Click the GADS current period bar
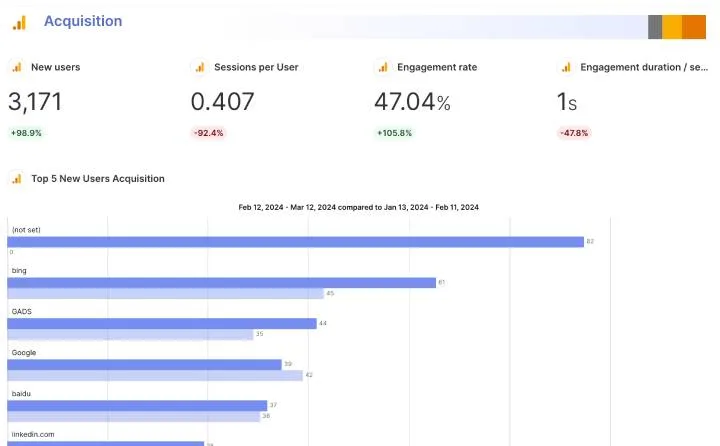Image resolution: width=720 pixels, height=446 pixels. click(x=162, y=323)
